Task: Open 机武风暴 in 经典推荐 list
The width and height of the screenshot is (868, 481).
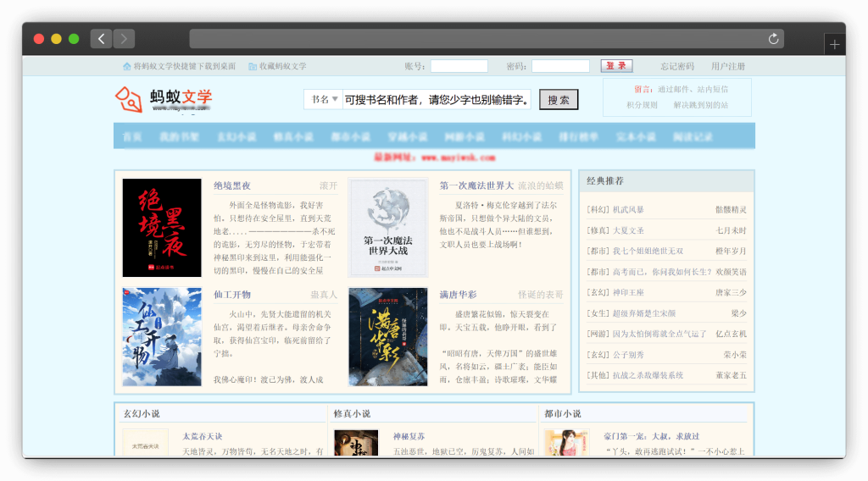Action: [628, 209]
